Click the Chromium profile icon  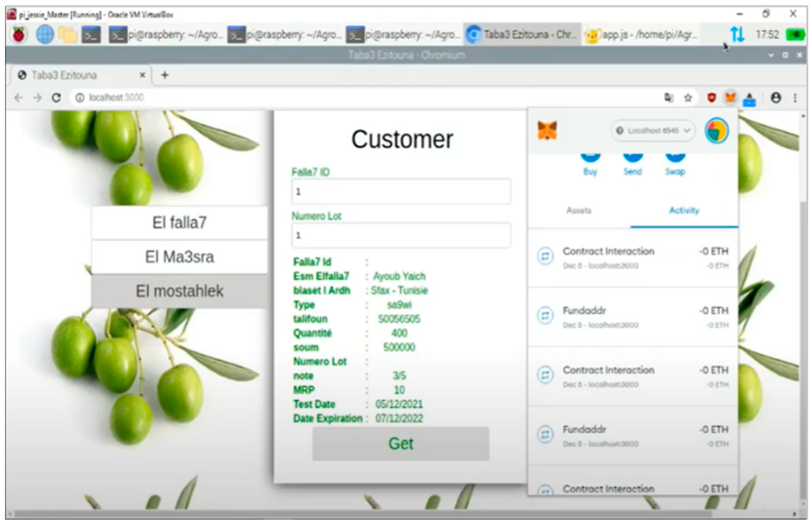point(776,98)
